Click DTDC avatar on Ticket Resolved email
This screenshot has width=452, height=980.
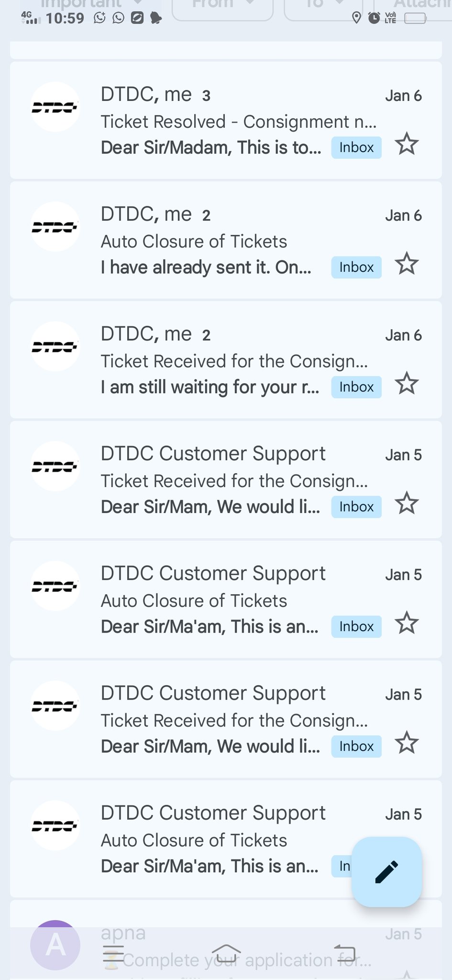[x=55, y=107]
